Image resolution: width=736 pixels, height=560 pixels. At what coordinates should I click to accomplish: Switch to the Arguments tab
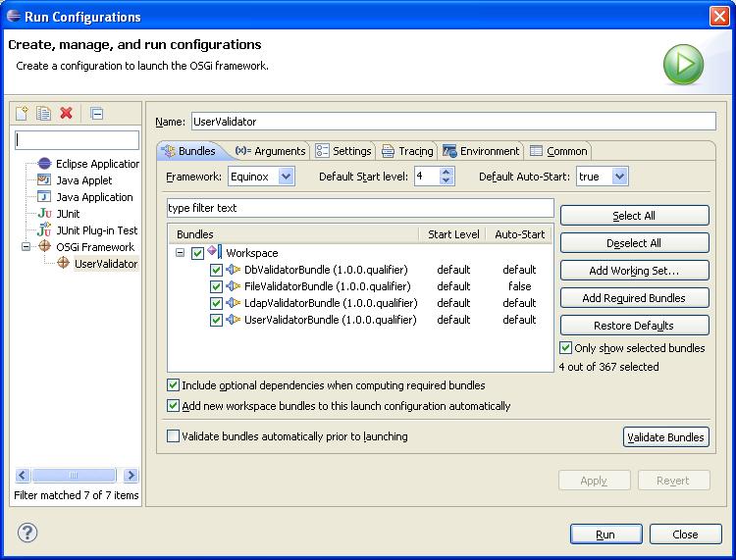[271, 151]
